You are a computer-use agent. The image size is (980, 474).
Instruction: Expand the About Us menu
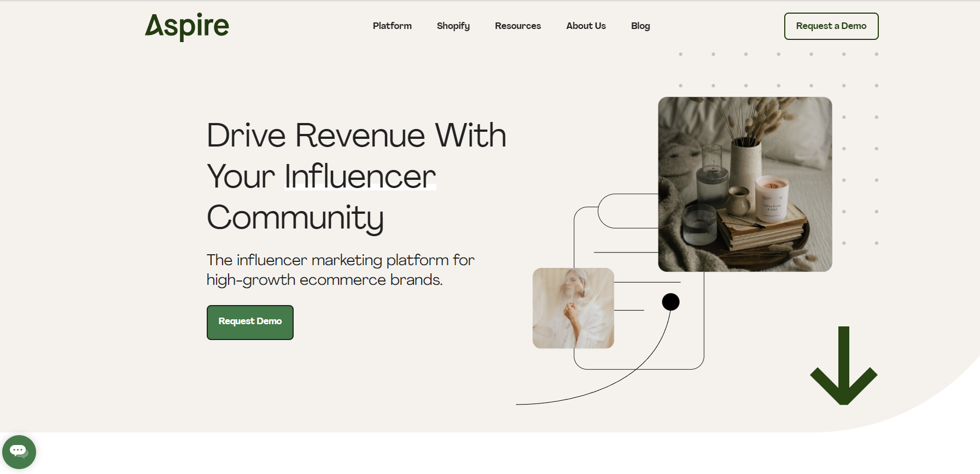click(586, 26)
